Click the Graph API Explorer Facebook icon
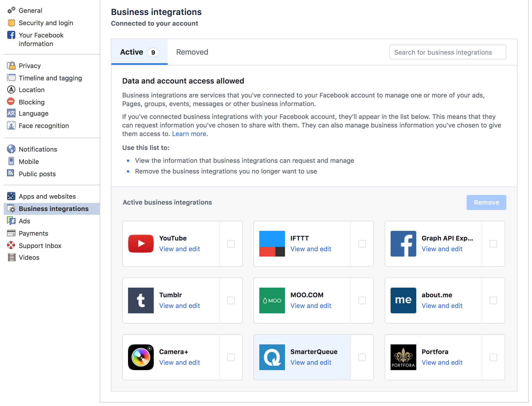Image resolution: width=532 pixels, height=406 pixels. coord(403,243)
